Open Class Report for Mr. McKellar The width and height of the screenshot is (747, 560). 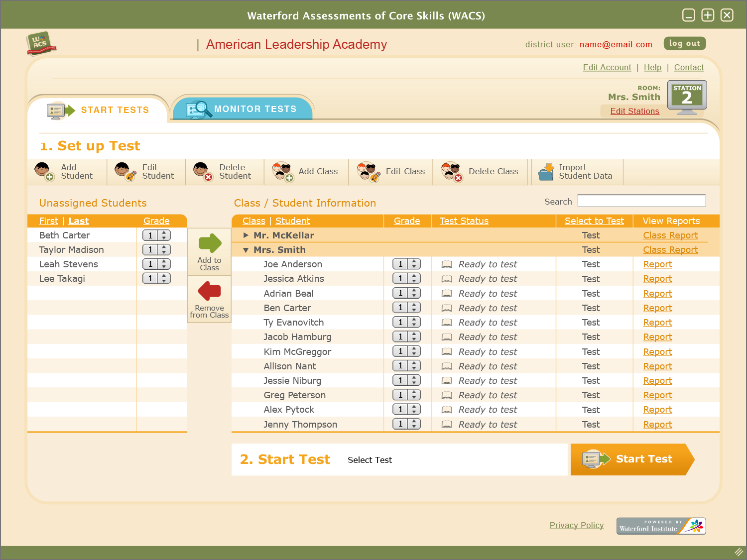pyautogui.click(x=670, y=235)
